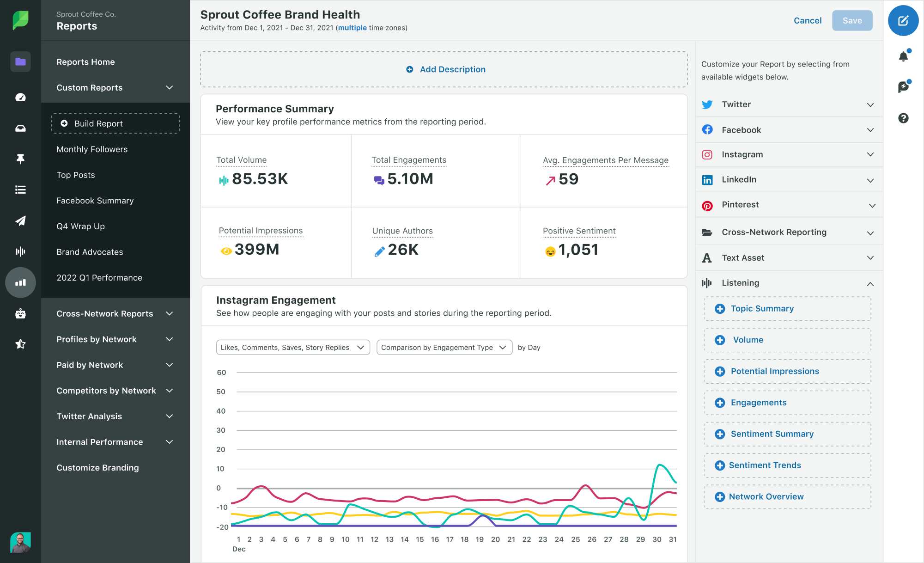Click the Reviews star sidebar icon
Image resolution: width=924 pixels, height=563 pixels.
click(x=20, y=344)
